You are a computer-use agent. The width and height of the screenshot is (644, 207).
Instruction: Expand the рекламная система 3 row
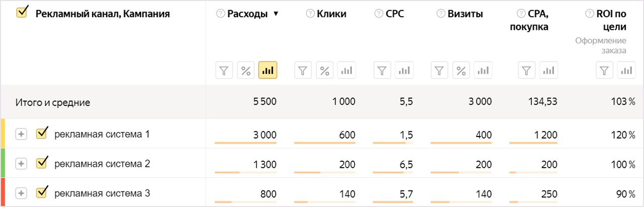point(21,193)
